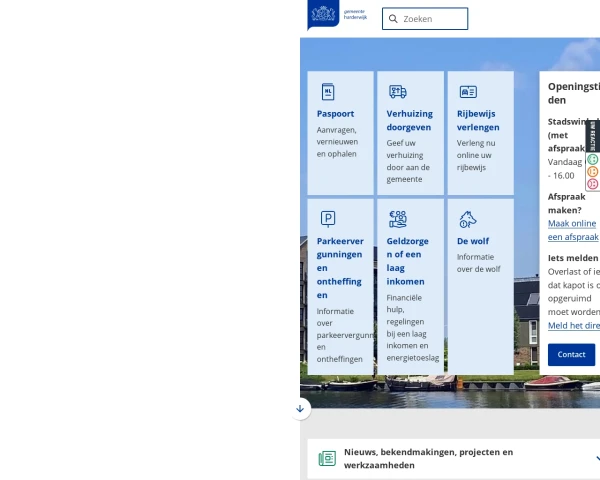Click the round down-arrow scroll button
This screenshot has height=480, width=600.
[300, 409]
